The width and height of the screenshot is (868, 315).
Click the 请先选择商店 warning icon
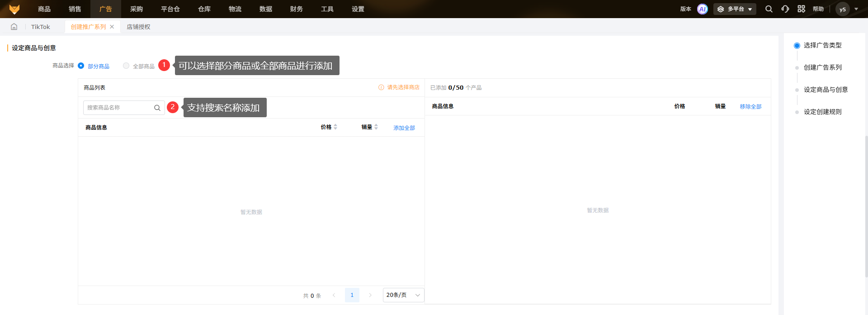coord(381,87)
